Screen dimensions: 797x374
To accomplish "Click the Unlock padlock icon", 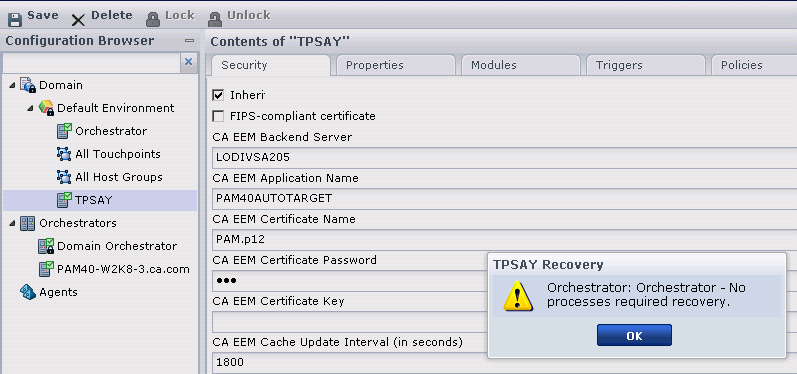I will click(214, 19).
